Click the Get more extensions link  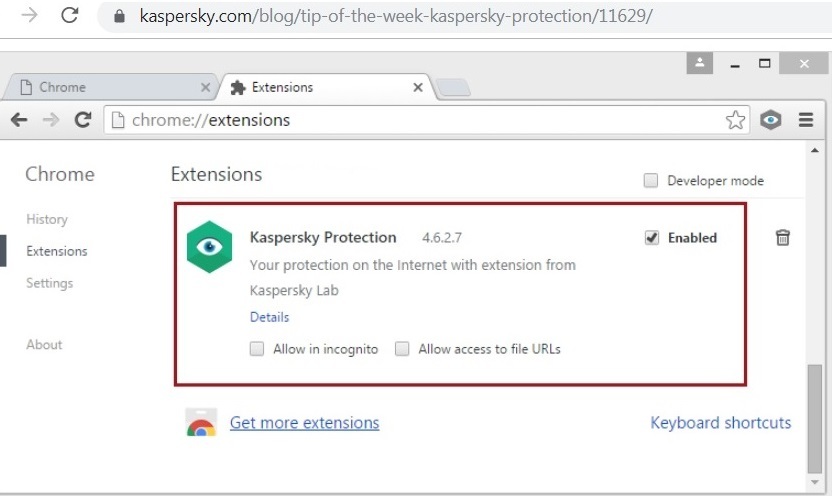click(x=304, y=423)
